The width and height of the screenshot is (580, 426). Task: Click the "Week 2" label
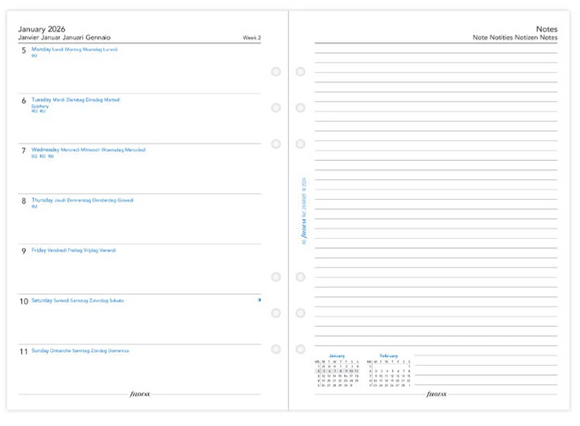[252, 38]
